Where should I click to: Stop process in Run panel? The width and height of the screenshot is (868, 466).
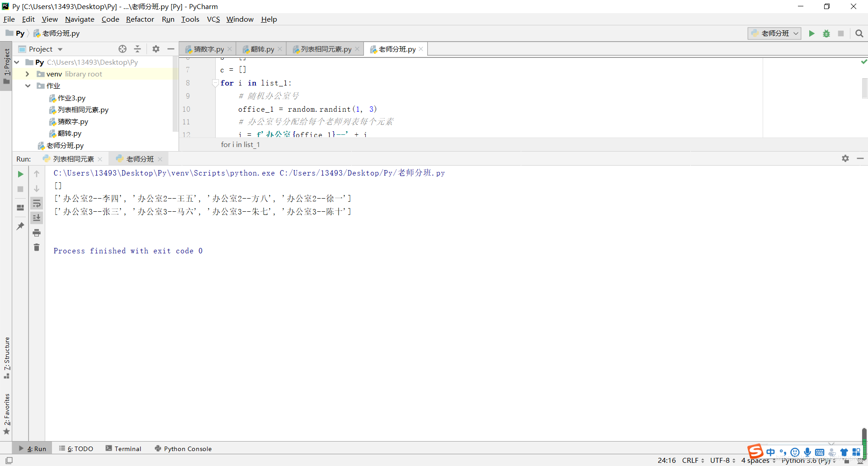20,189
